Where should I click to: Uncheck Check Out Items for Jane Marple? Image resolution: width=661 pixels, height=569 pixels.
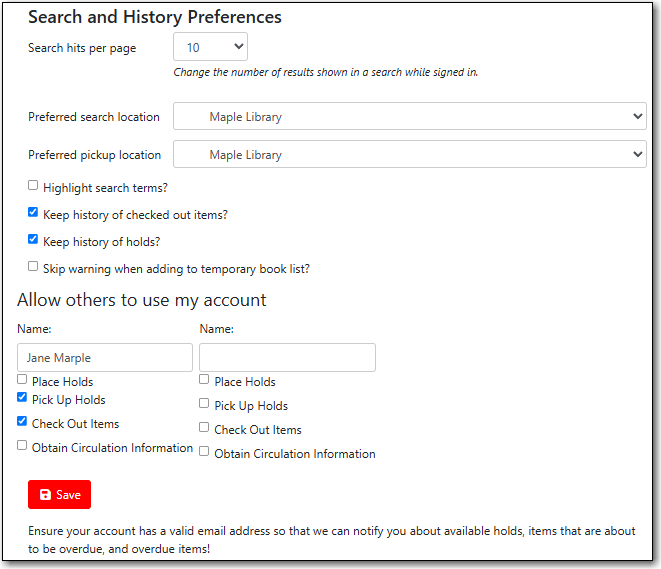(x=22, y=422)
